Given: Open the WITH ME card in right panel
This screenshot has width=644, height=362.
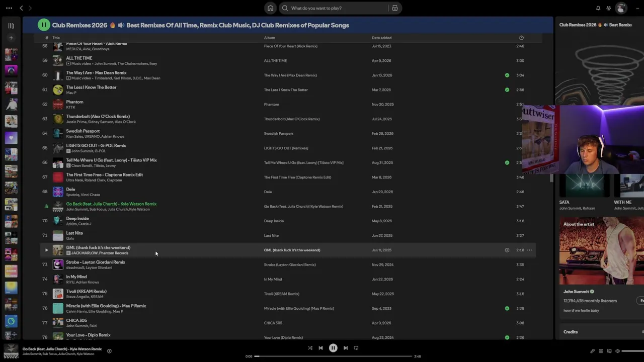Looking at the screenshot, I should [x=629, y=191].
